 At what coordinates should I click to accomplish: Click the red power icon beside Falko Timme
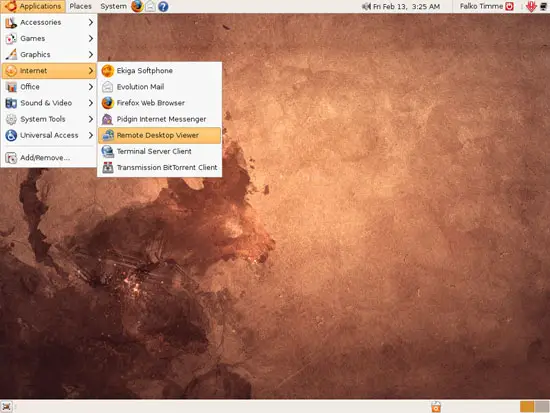coord(509,6)
